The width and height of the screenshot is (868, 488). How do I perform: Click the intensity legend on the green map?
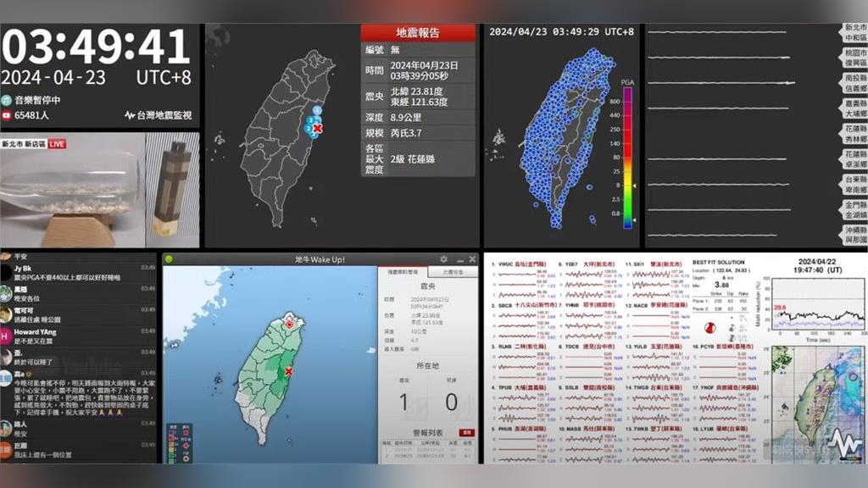coord(180,441)
